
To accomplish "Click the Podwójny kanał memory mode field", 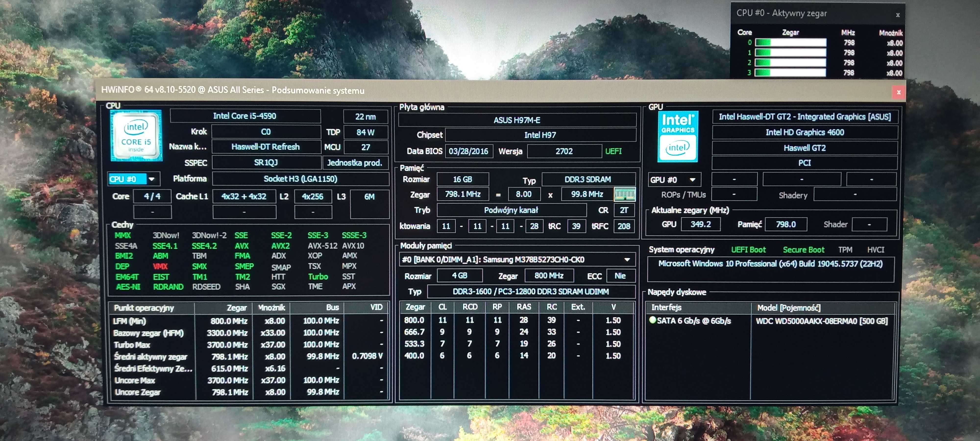I will (511, 210).
